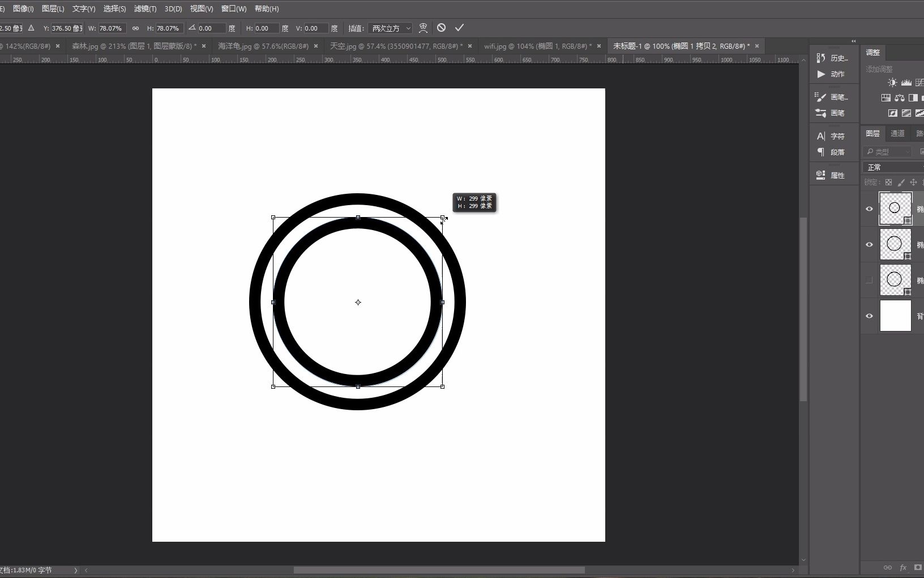Image resolution: width=924 pixels, height=578 pixels.
Task: Select the Adjustments (调整) panel tab
Action: (873, 53)
